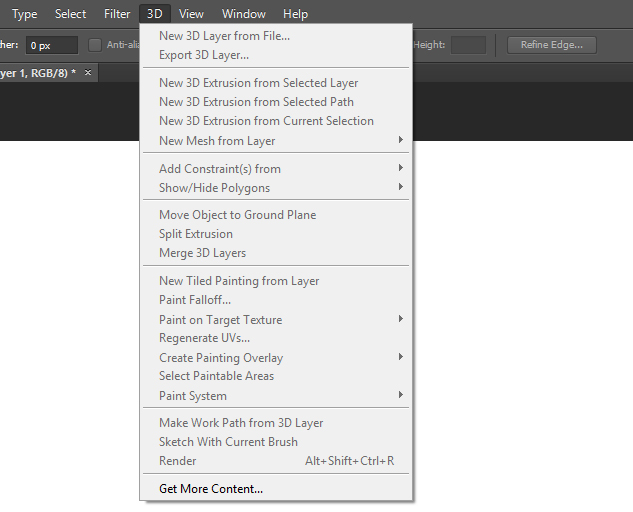This screenshot has height=512, width=633.
Task: Open the View menu
Action: pyautogui.click(x=191, y=14)
